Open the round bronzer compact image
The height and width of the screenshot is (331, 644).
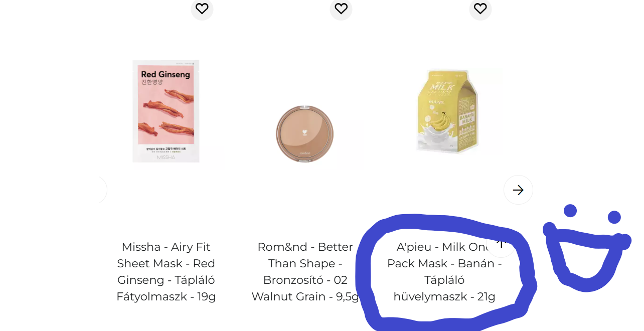click(304, 134)
